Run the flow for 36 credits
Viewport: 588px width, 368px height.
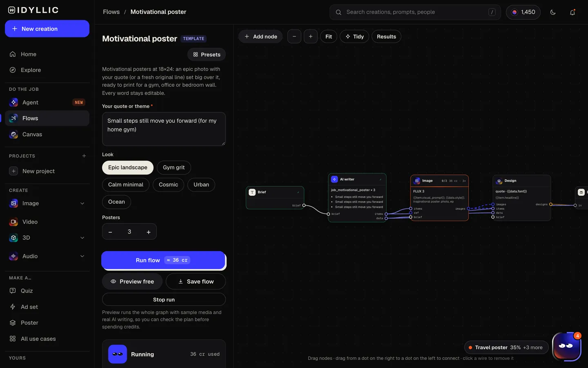tap(164, 260)
